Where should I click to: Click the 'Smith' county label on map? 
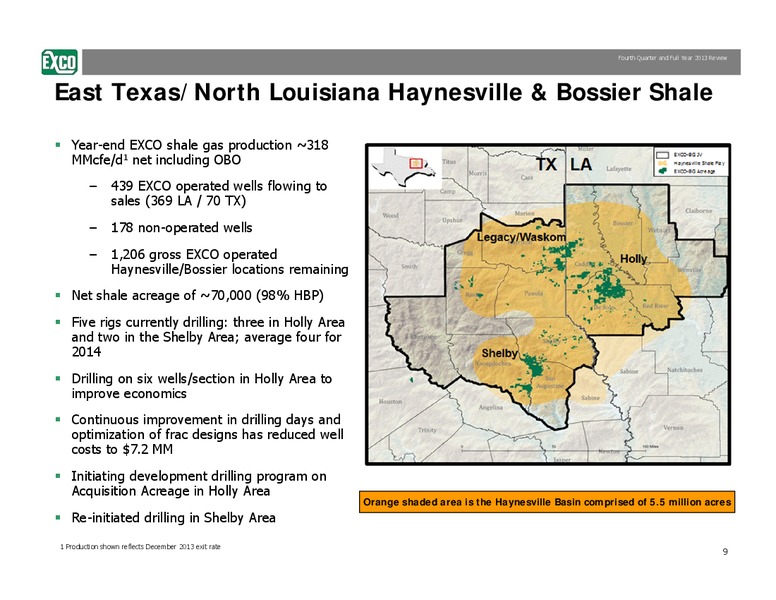(409, 266)
